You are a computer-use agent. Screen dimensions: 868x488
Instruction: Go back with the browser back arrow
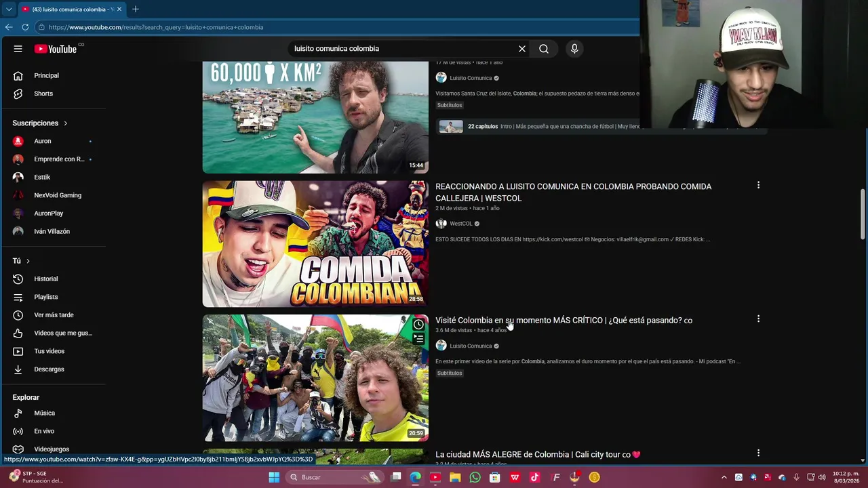[x=9, y=27]
